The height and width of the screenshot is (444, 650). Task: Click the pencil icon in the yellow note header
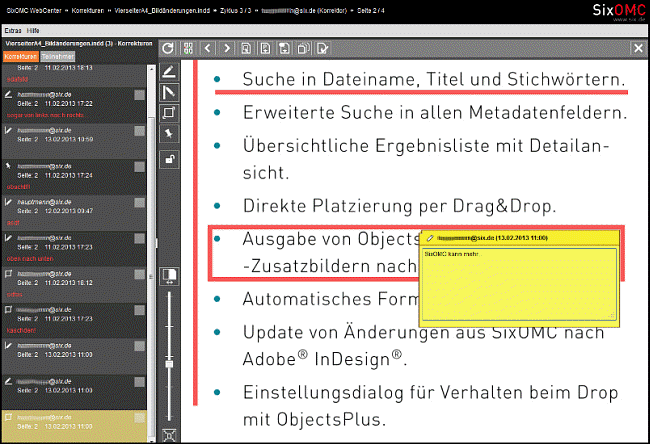pyautogui.click(x=430, y=238)
